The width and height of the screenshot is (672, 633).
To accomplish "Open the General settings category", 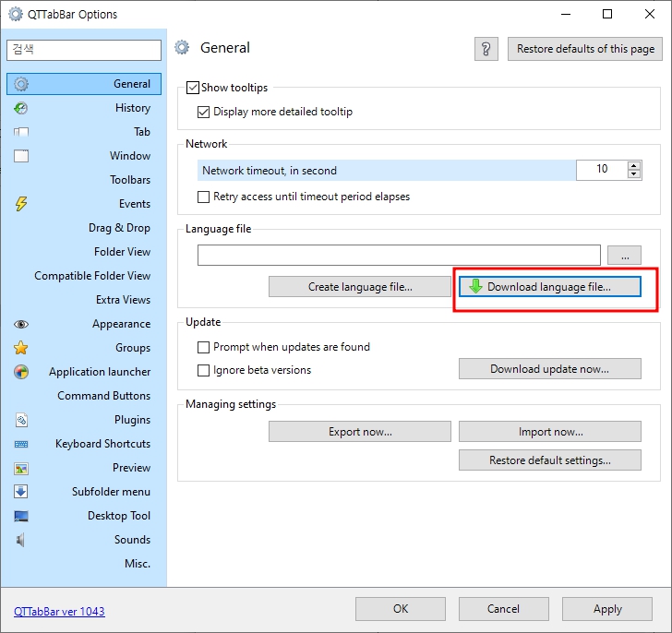I will pyautogui.click(x=84, y=84).
